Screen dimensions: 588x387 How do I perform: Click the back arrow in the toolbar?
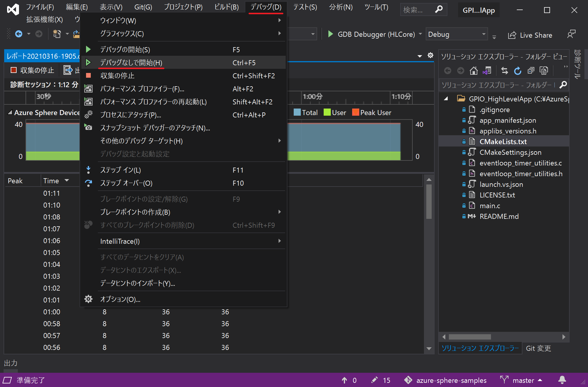pos(19,34)
